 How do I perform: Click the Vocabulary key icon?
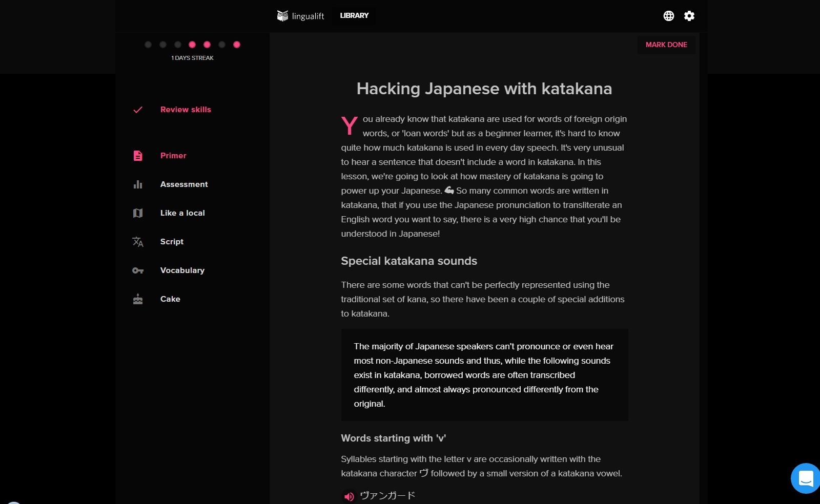click(138, 270)
